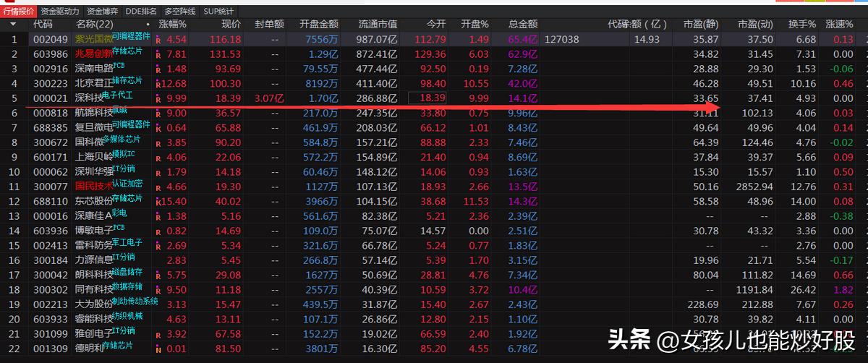Screen dimensions: 868x363
Task: Select stock 大为股份 by name
Action: coord(93,304)
